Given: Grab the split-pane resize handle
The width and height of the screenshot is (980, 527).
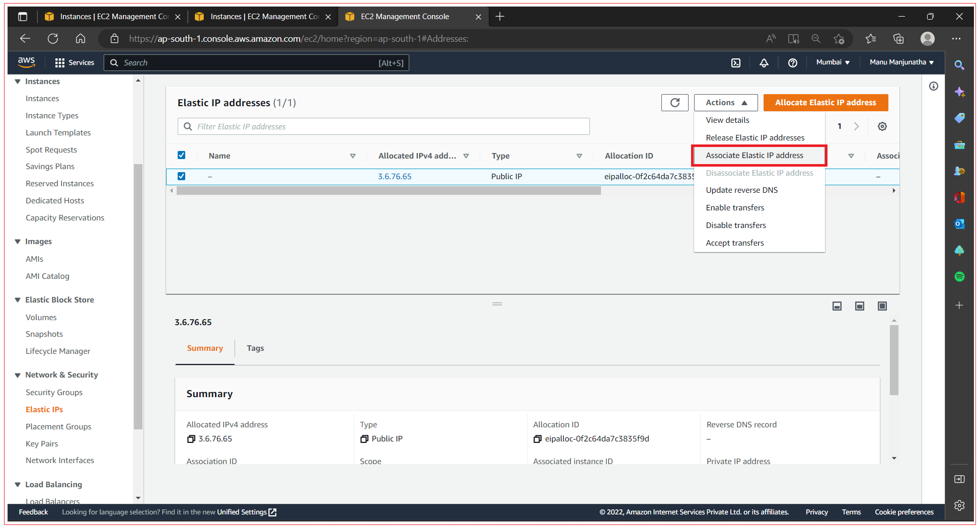Looking at the screenshot, I should click(x=497, y=304).
